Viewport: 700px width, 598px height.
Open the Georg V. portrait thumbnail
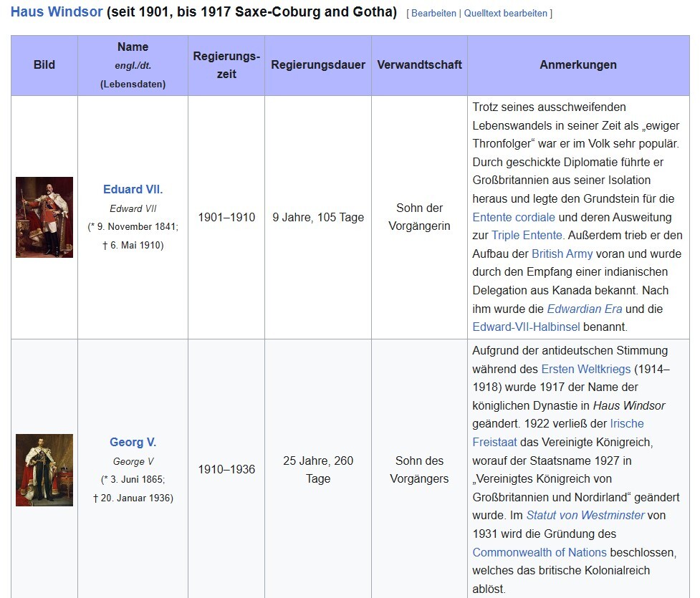[44, 470]
